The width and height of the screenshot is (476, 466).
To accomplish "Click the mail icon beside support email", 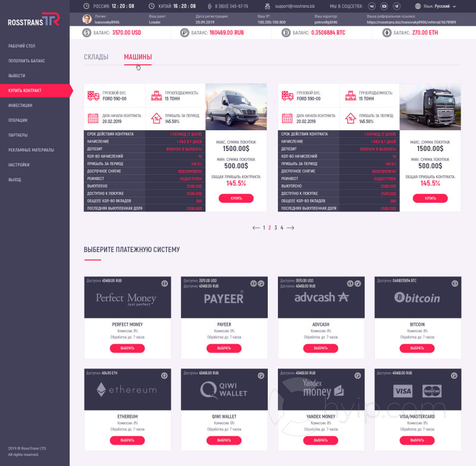I will (x=267, y=6).
